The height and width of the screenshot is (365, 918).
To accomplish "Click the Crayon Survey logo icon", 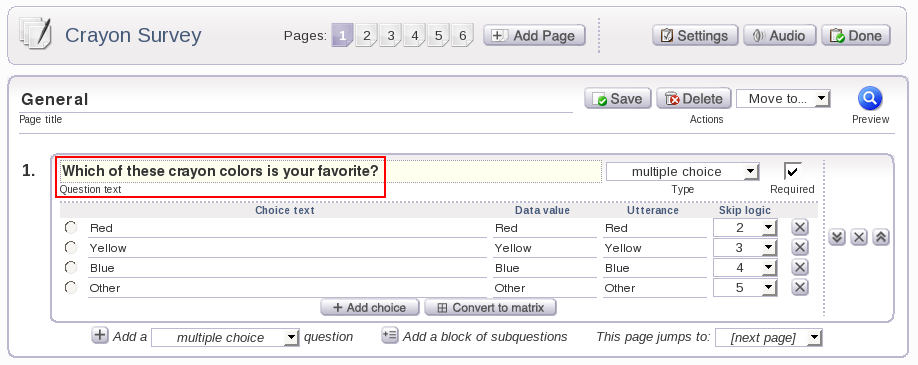I will [35, 35].
